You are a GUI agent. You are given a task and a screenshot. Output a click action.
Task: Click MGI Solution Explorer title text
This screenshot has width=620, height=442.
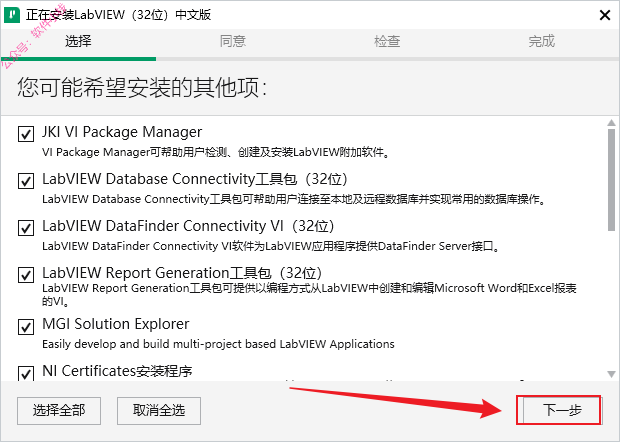[x=115, y=324]
